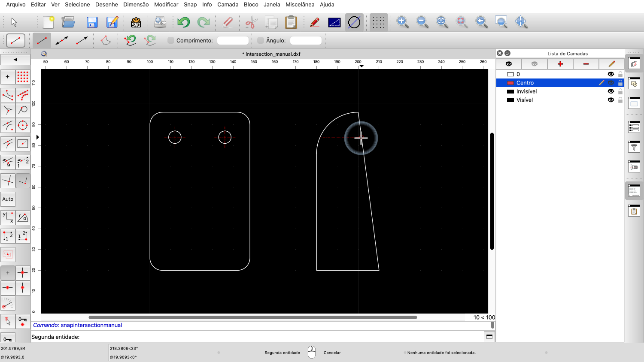
Task: Click the left toolbar back arrow button
Action: pyautogui.click(x=15, y=60)
